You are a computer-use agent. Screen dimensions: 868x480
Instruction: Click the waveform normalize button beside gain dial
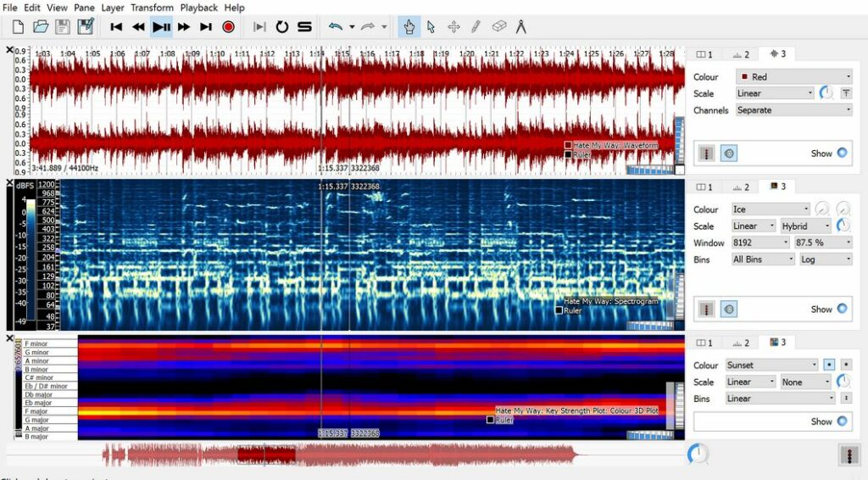coord(846,93)
